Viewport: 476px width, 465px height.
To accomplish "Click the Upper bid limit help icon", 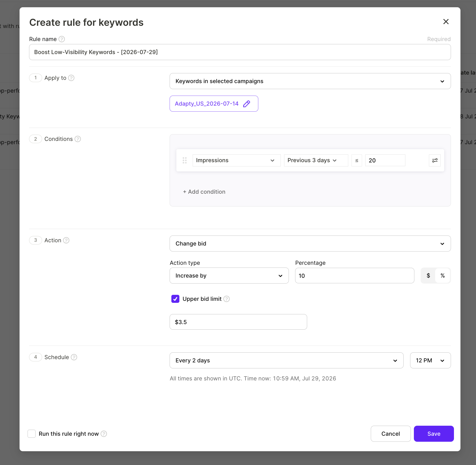I will 226,299.
